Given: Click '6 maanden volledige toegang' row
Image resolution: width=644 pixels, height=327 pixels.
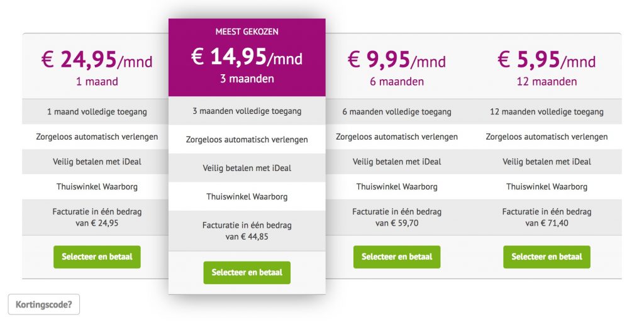Looking at the screenshot, I should point(397,112).
